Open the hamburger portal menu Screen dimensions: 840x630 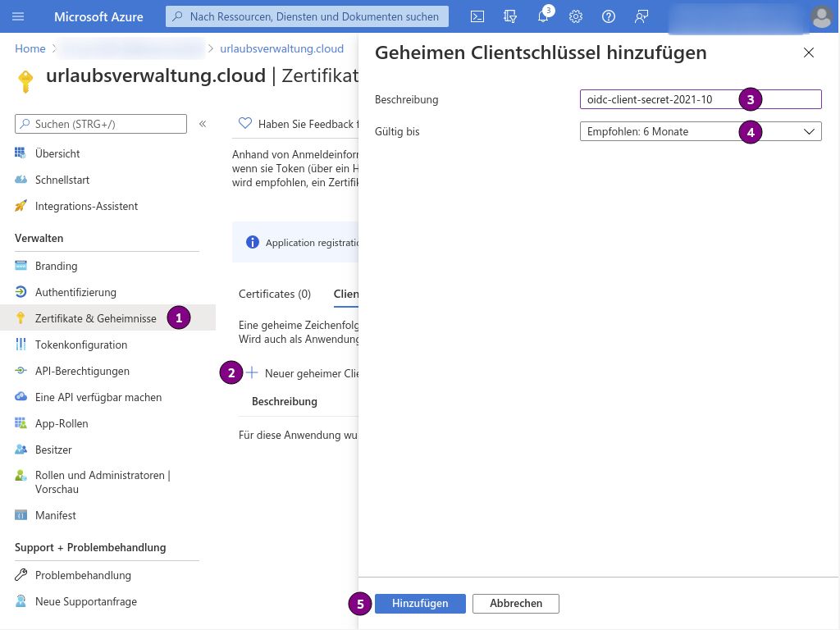coord(18,16)
